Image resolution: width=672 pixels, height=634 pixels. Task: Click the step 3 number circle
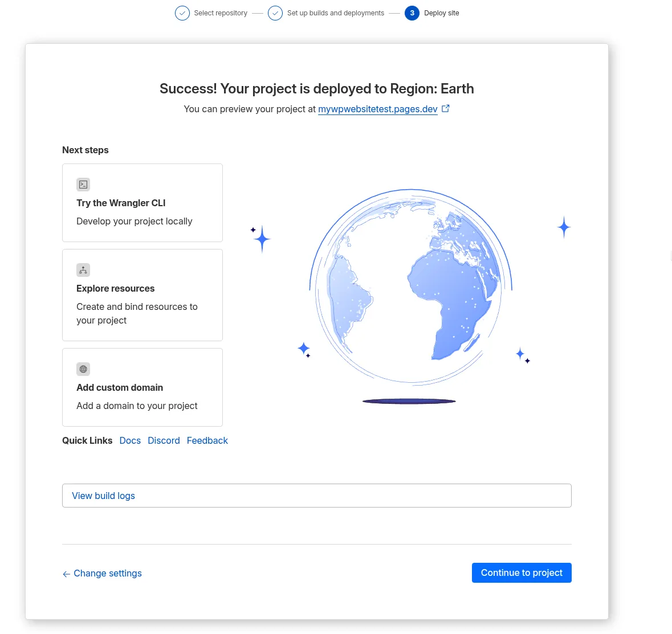tap(412, 13)
